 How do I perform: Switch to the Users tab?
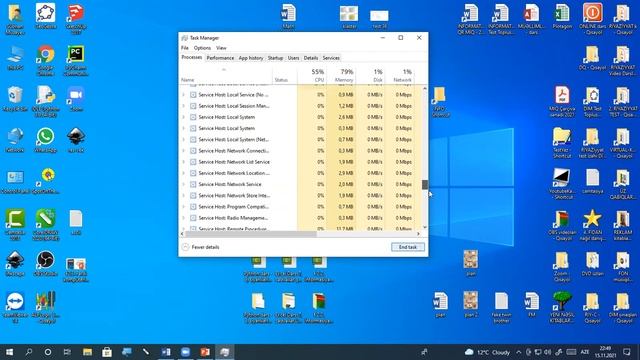coord(293,58)
